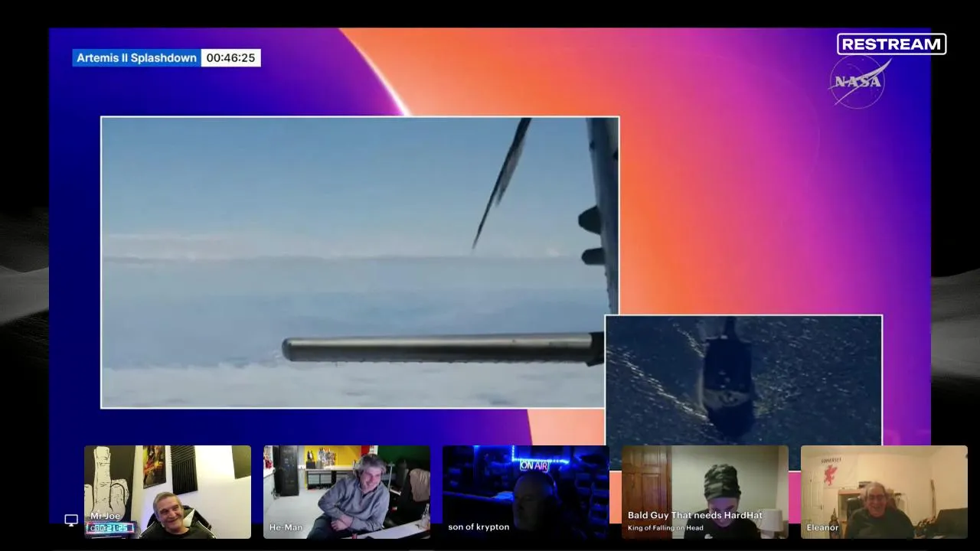This screenshot has height=551, width=980.
Task: Click the NASA meatball logo
Action: pos(860,81)
